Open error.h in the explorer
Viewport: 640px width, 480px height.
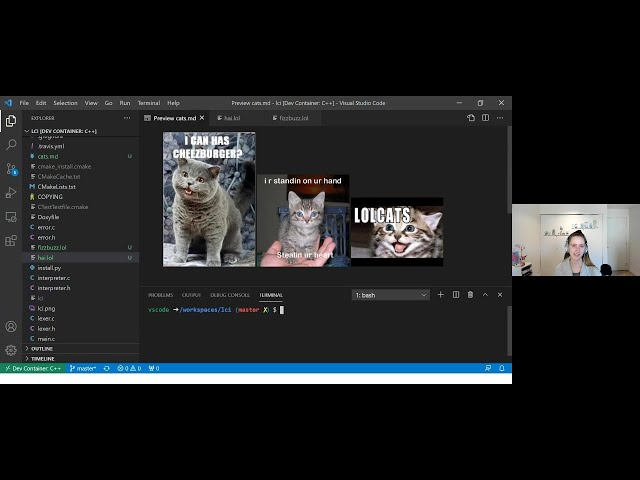[81, 237]
